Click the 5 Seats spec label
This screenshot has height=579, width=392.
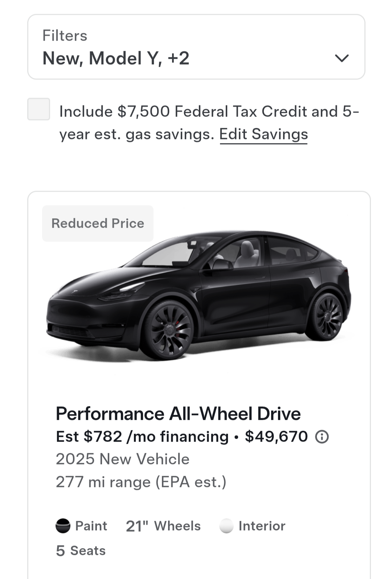tap(81, 551)
